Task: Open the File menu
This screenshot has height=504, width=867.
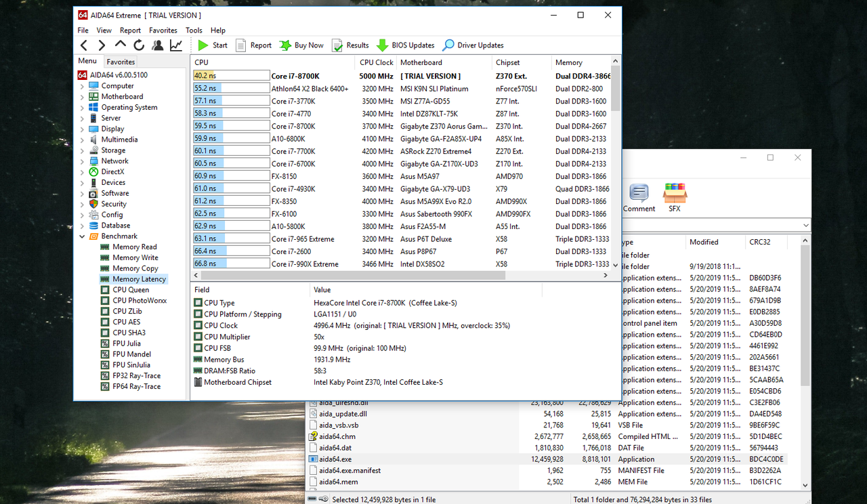Action: [x=83, y=30]
